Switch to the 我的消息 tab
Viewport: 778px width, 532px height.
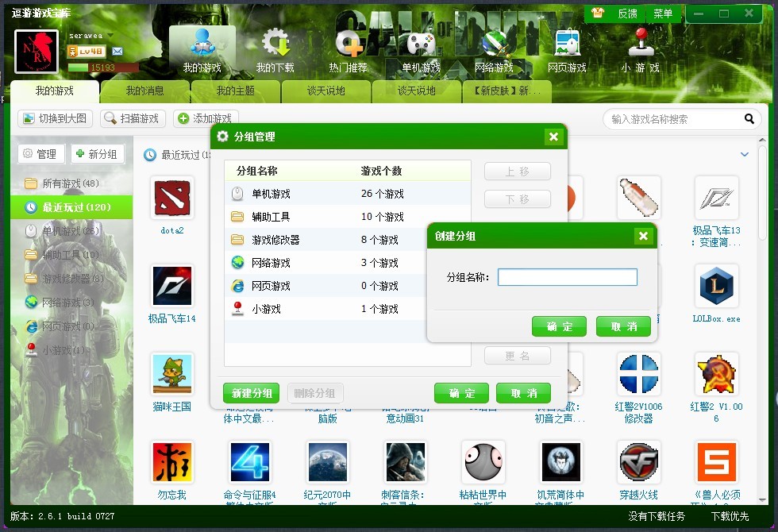click(144, 91)
